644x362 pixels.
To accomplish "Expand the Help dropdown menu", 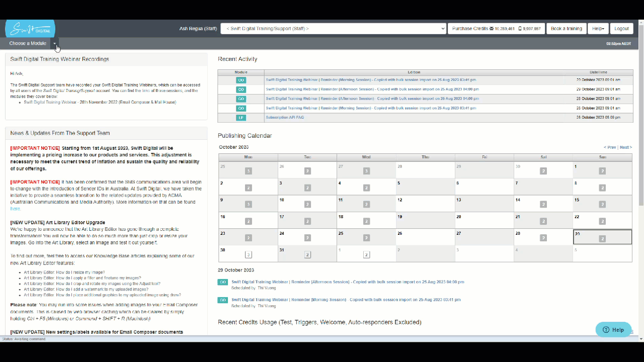I will 598,29.
